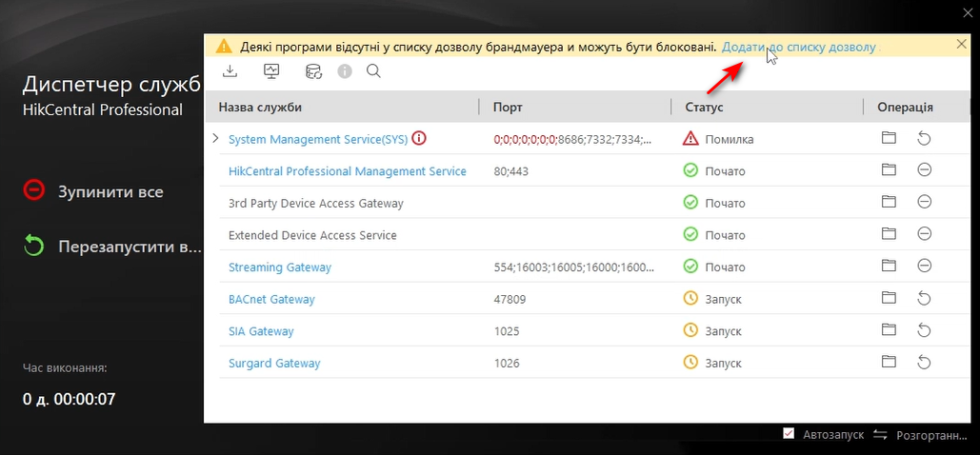Dismiss the firewall warning banner
The height and width of the screenshot is (455, 980).
click(x=961, y=45)
